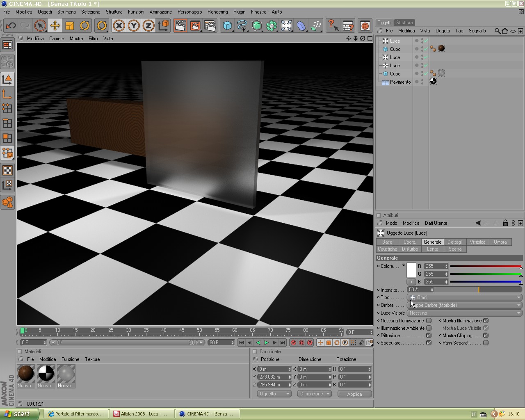
Task: Toggle visibility dots for Pavimento object
Action: pyautogui.click(x=422, y=82)
